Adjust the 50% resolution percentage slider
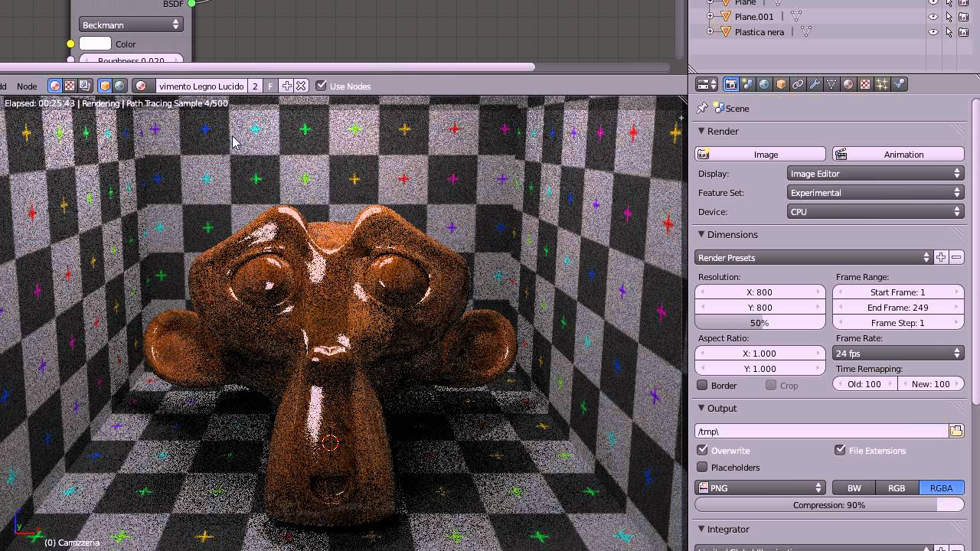Screen dimensions: 980x551 pyautogui.click(x=759, y=323)
